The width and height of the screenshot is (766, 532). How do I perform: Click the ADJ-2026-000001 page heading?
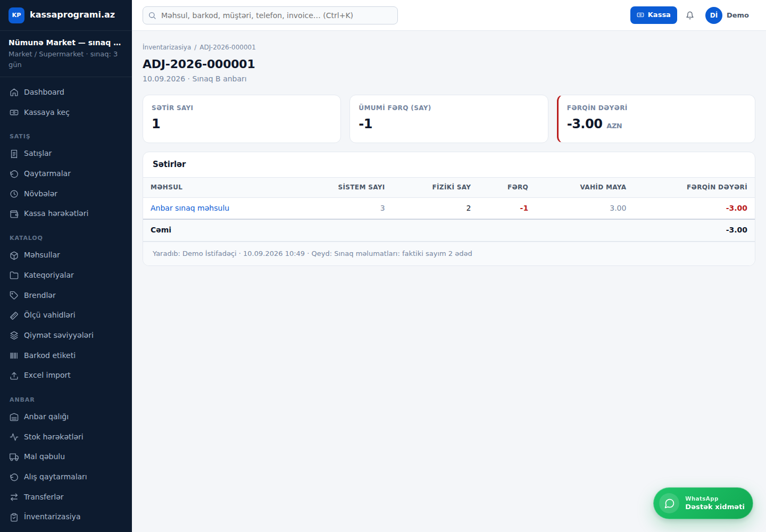199,64
